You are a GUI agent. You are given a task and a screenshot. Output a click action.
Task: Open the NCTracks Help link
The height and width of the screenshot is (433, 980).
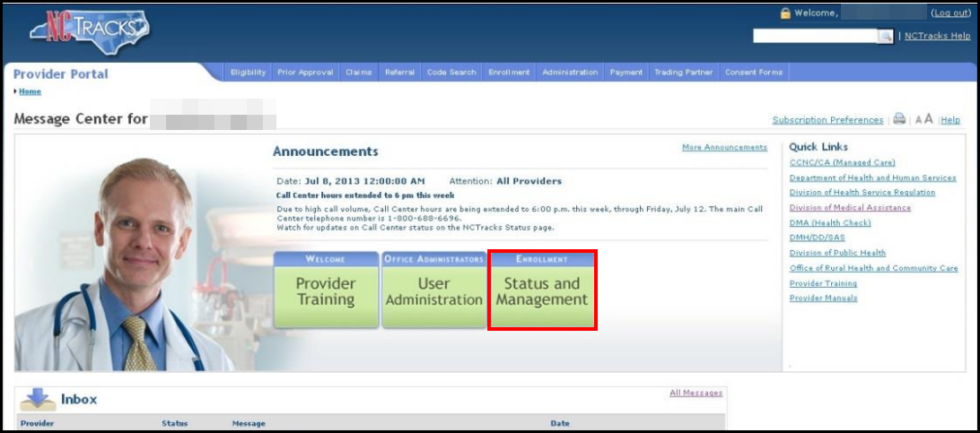[937, 36]
